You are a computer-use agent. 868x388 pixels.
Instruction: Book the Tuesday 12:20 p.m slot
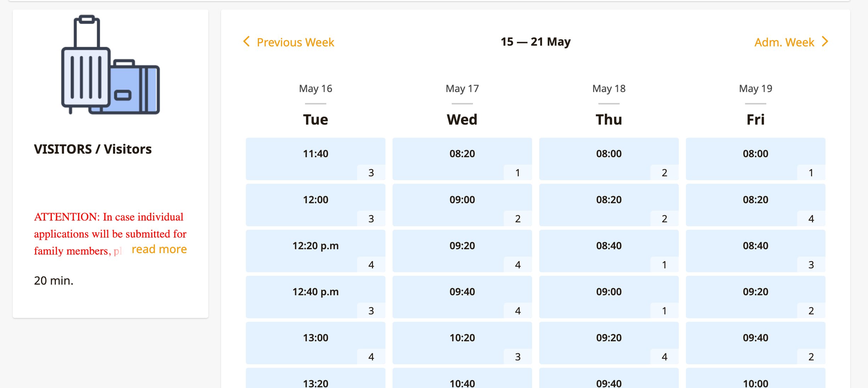coord(315,250)
